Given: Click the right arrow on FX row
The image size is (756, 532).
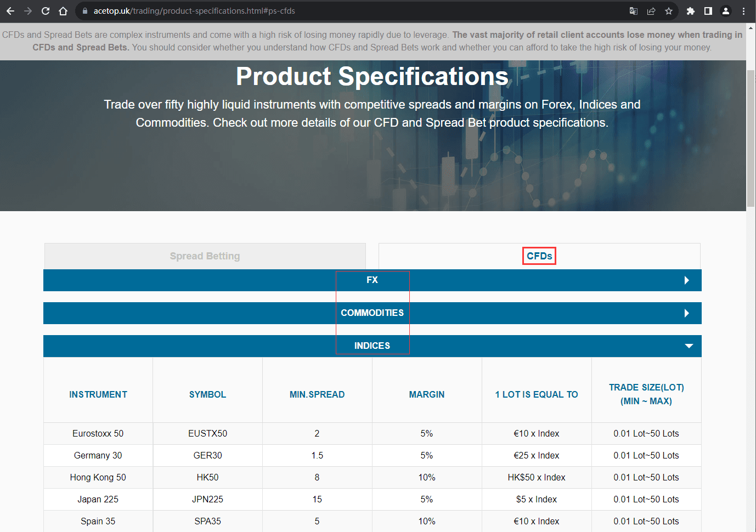Looking at the screenshot, I should pos(687,280).
